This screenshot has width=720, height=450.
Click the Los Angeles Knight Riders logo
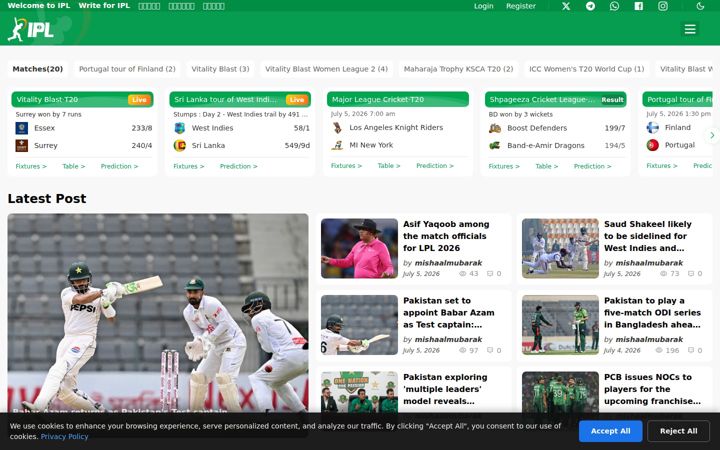pos(337,128)
